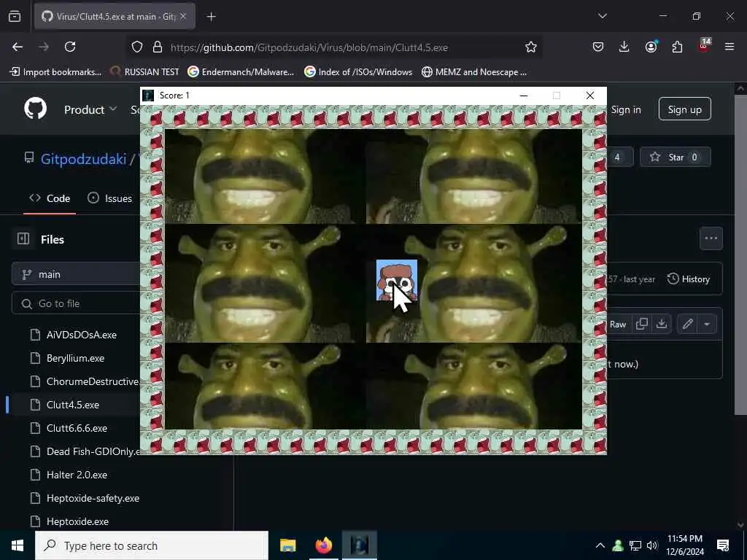Viewport: 747px width, 560px height.
Task: Switch to the Issues tab
Action: (x=110, y=198)
